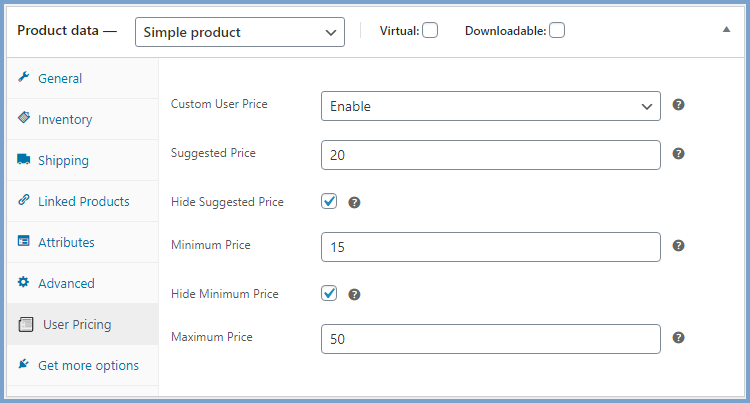Image resolution: width=750 pixels, height=403 pixels.
Task: Enable the Downloadable checkbox
Action: [557, 30]
